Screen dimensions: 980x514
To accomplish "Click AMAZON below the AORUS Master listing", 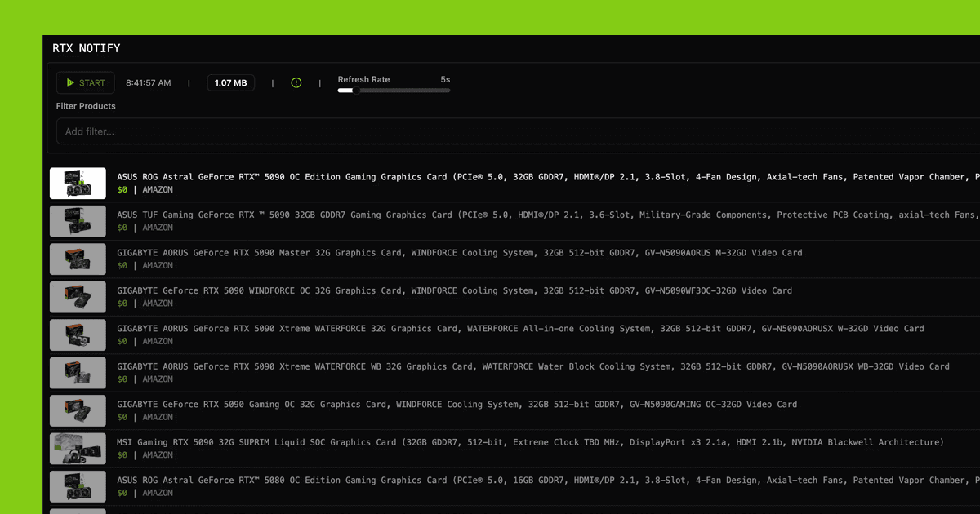I will pyautogui.click(x=157, y=264).
